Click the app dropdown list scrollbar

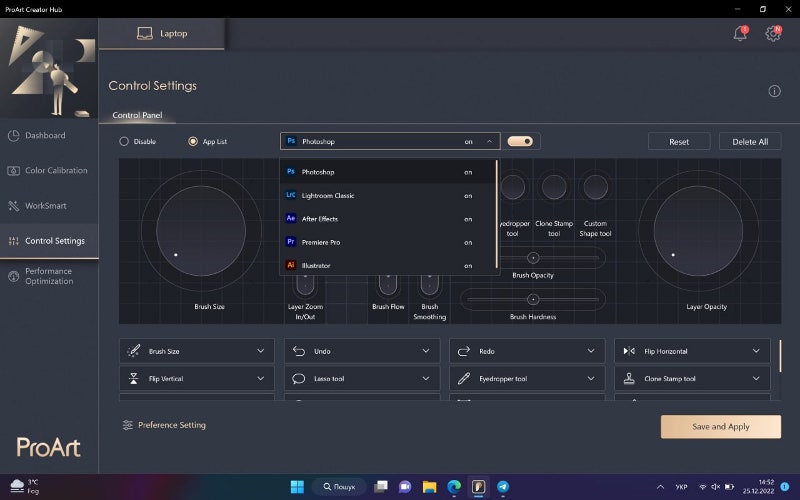tap(496, 214)
